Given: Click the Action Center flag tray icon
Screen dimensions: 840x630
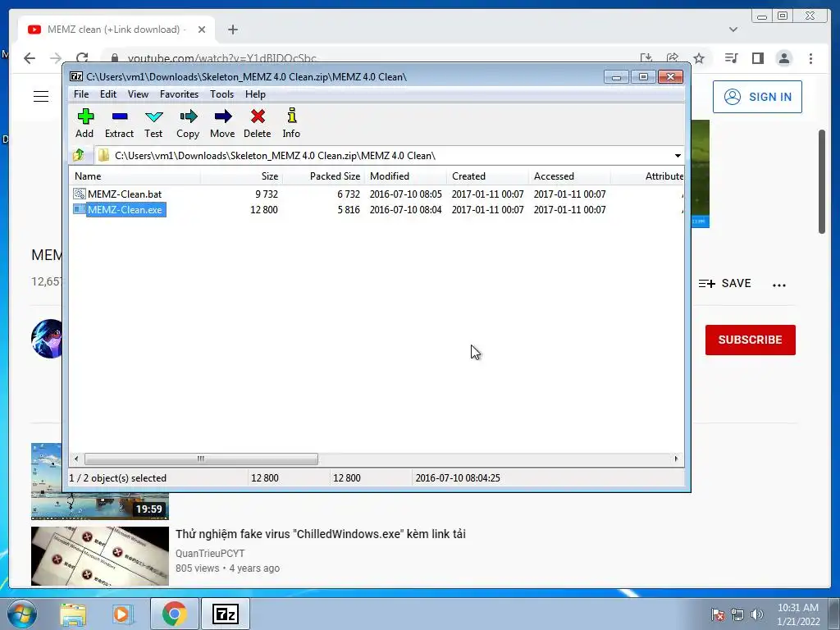Looking at the screenshot, I should click(718, 614).
